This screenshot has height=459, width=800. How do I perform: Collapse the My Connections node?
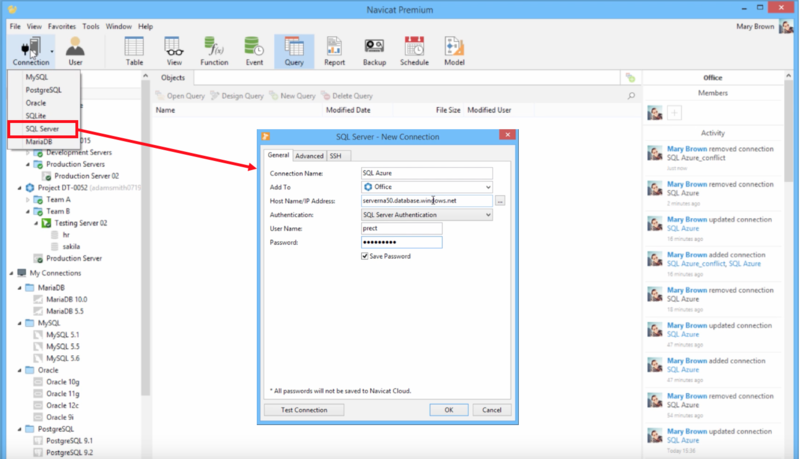pyautogui.click(x=11, y=273)
